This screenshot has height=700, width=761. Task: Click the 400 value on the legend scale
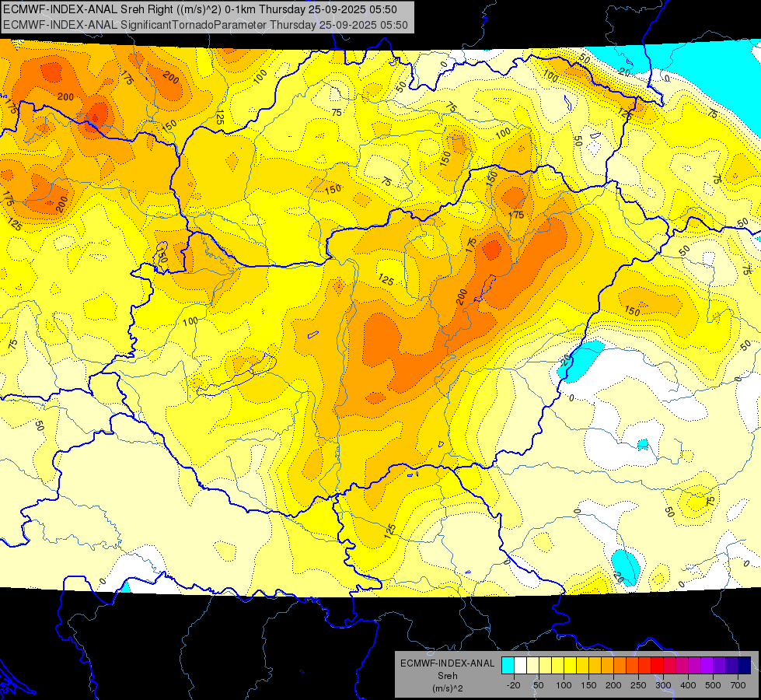[x=688, y=685]
